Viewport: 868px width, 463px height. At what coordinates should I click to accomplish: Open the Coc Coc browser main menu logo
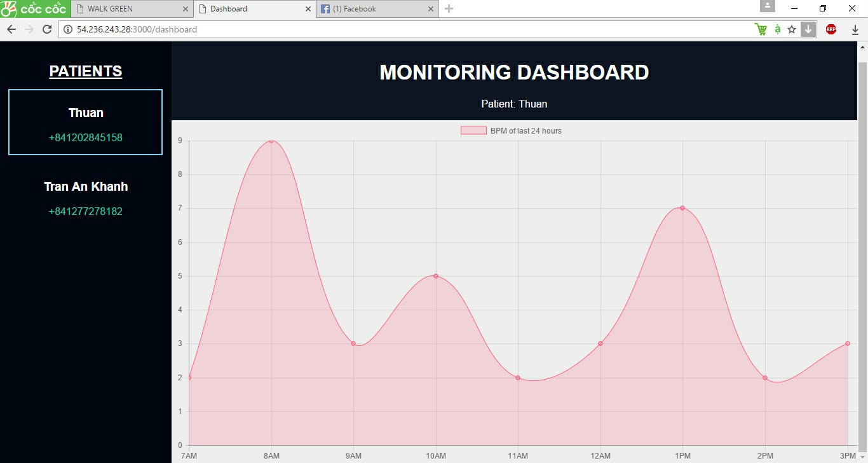(x=35, y=9)
